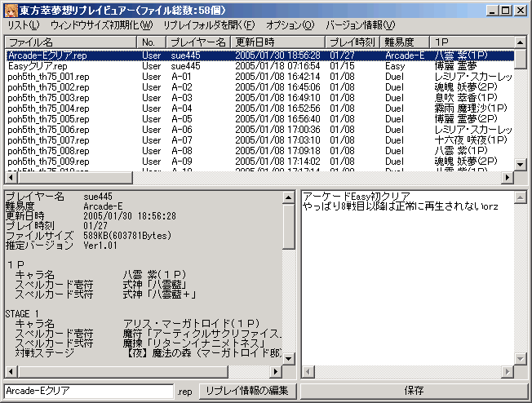Image resolution: width=532 pixels, height=403 pixels.
Task: Click file list scroll up arrow
Action: pyautogui.click(x=520, y=42)
